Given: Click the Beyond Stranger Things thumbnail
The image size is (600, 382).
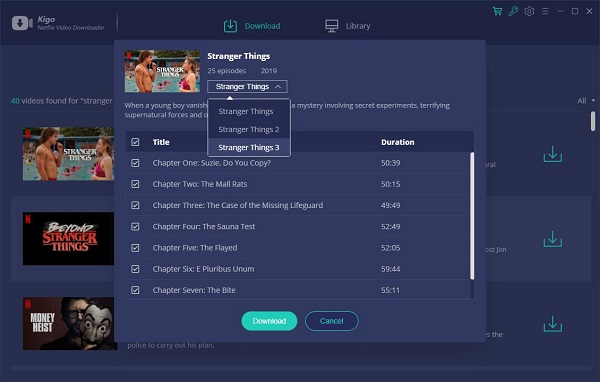Looking at the screenshot, I should click(68, 238).
